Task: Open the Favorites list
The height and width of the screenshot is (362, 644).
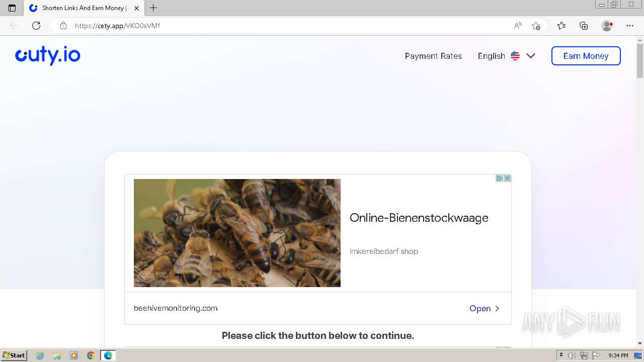Action: [x=561, y=26]
